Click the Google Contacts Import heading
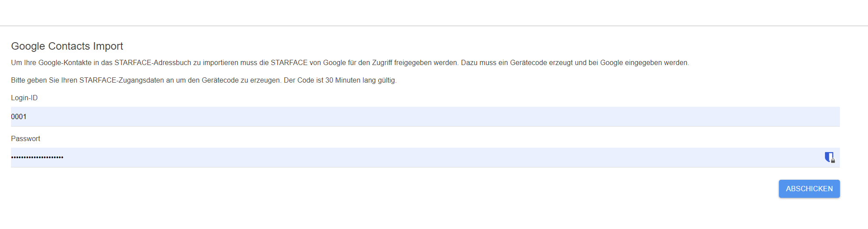The image size is (868, 229). pos(67,46)
